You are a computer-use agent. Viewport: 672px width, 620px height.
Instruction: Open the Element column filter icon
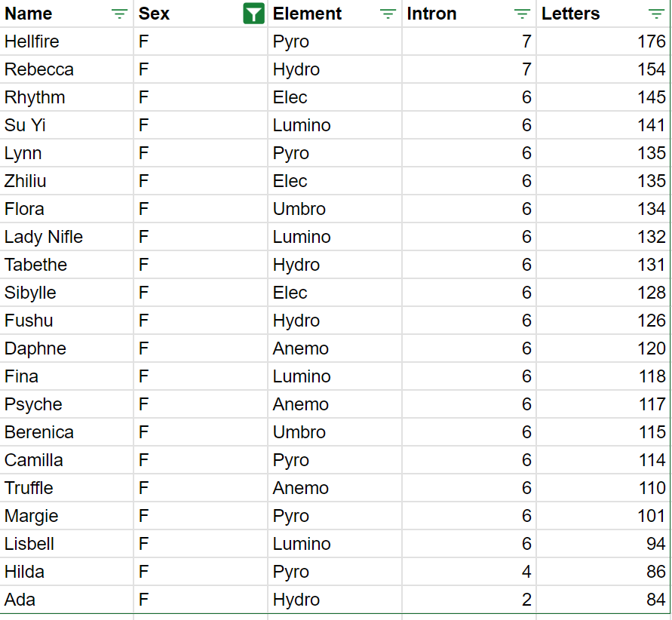(388, 14)
